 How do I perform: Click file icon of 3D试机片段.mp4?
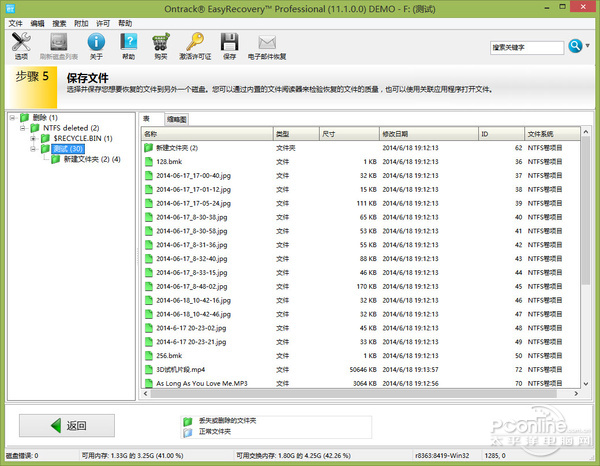pyautogui.click(x=149, y=369)
